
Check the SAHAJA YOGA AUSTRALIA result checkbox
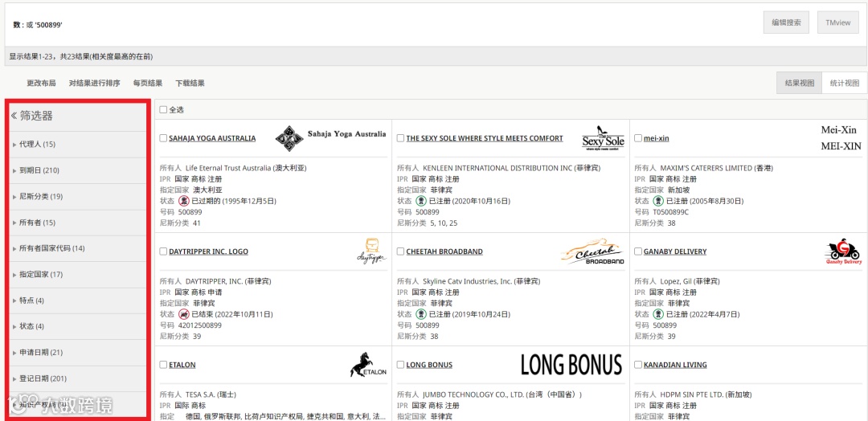pyautogui.click(x=163, y=138)
